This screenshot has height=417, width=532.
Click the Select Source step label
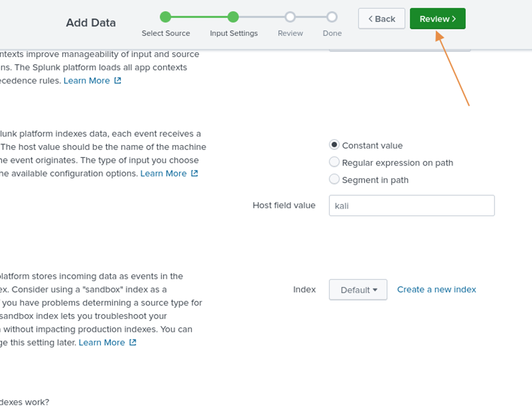[x=166, y=33]
